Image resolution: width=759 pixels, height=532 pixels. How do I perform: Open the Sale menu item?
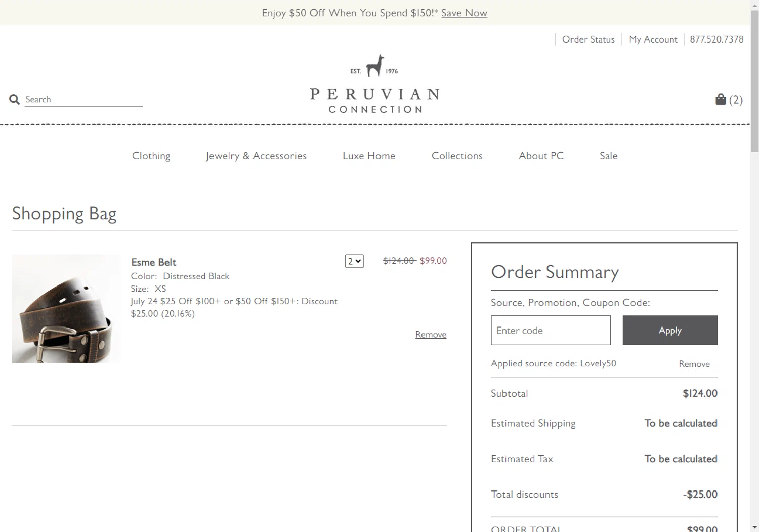(608, 156)
